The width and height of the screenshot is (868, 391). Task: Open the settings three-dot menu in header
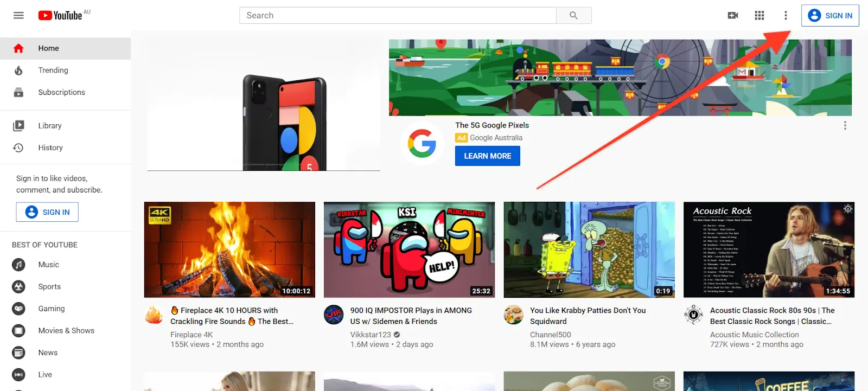coord(786,15)
